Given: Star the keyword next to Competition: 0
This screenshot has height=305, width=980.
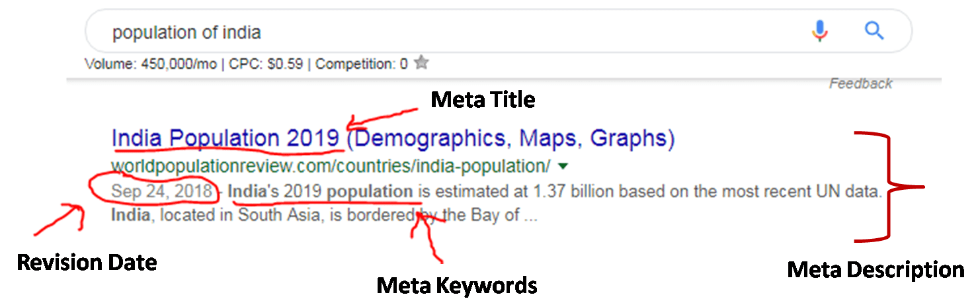Looking at the screenshot, I should coord(421,64).
